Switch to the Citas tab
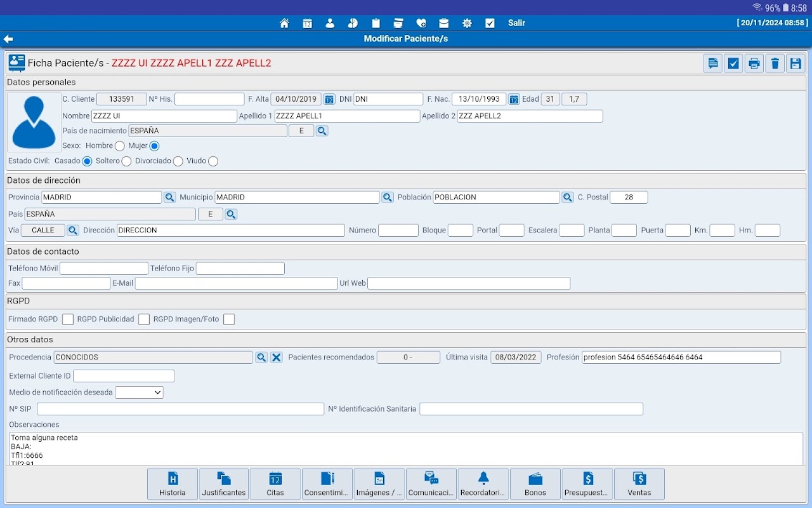 click(275, 485)
